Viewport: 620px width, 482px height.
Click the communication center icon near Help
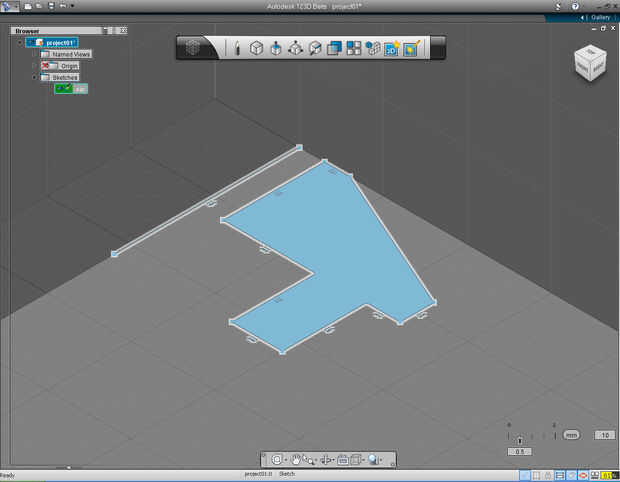558,6
